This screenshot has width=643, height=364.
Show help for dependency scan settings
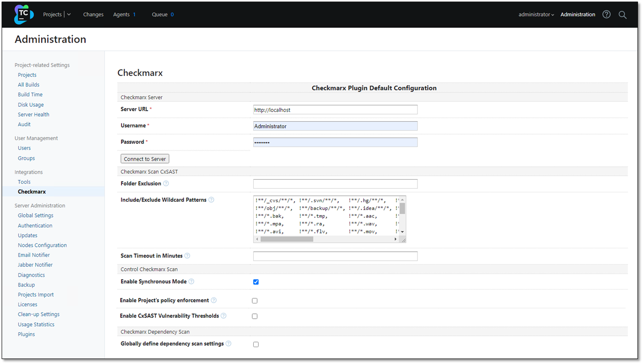pos(228,344)
